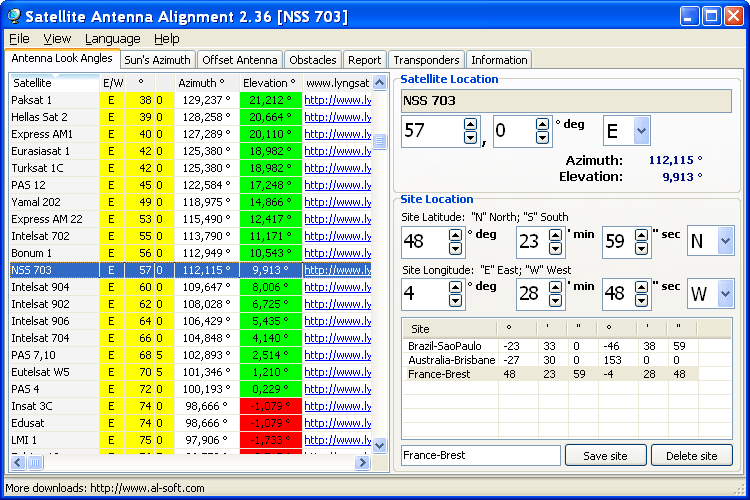Increase site latitude minutes up arrow
Image resolution: width=750 pixels, height=500 pixels.
tap(555, 235)
